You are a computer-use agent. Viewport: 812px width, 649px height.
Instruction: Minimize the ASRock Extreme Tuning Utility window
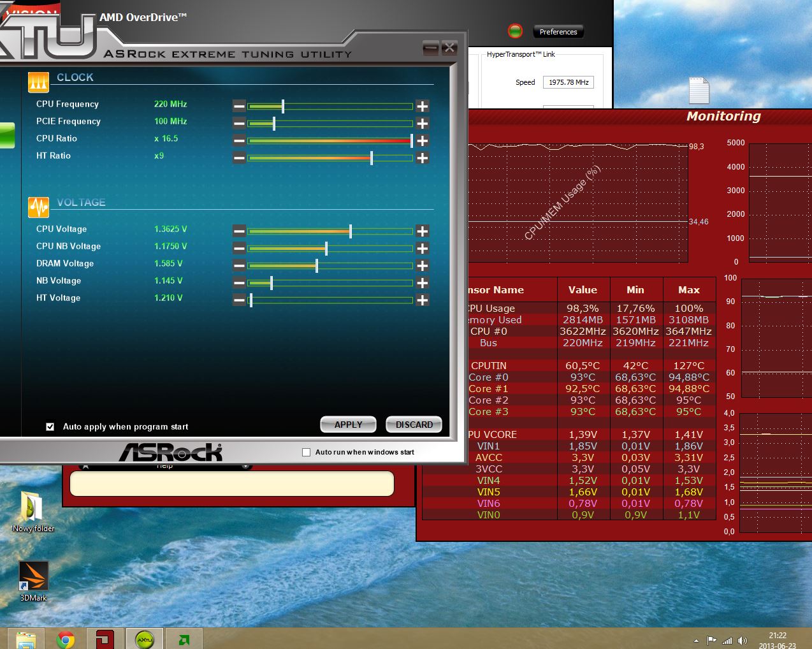(431, 48)
